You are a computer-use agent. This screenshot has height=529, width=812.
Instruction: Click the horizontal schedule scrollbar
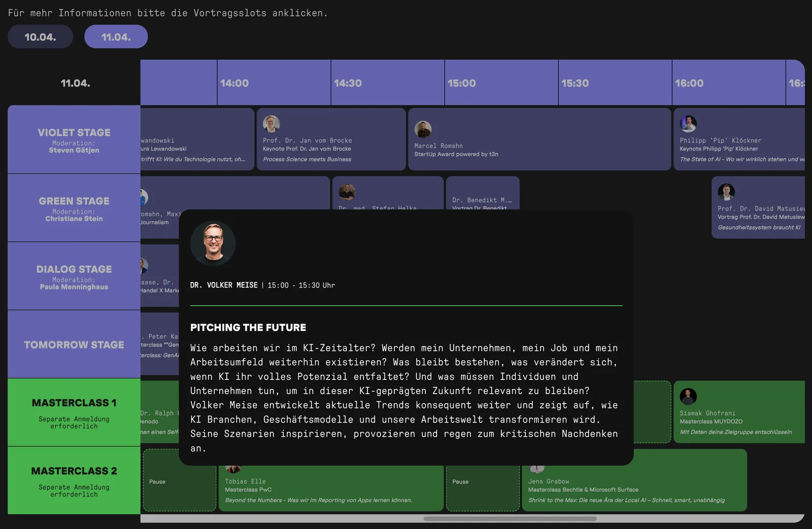[510, 519]
